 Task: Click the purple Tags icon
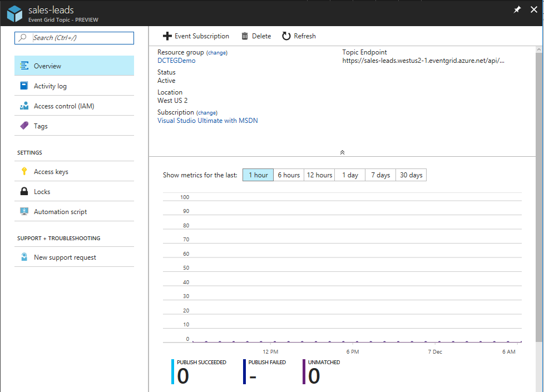tap(24, 126)
